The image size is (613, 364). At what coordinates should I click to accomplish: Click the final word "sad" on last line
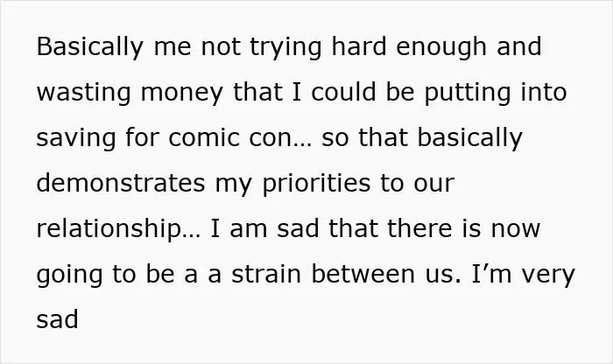click(x=57, y=319)
